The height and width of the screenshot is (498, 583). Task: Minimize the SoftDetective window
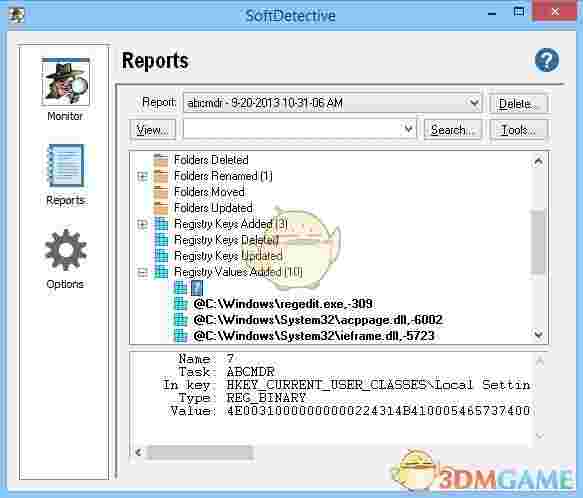492,14
